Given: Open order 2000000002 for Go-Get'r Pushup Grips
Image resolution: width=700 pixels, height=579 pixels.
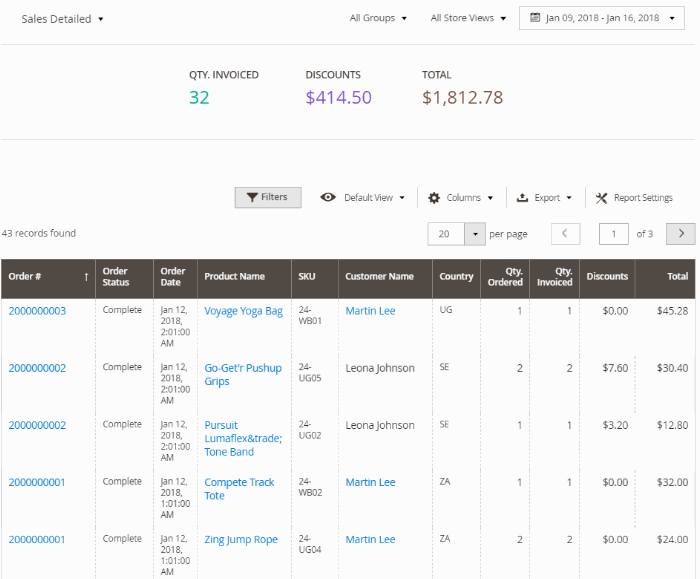Looking at the screenshot, I should click(37, 368).
